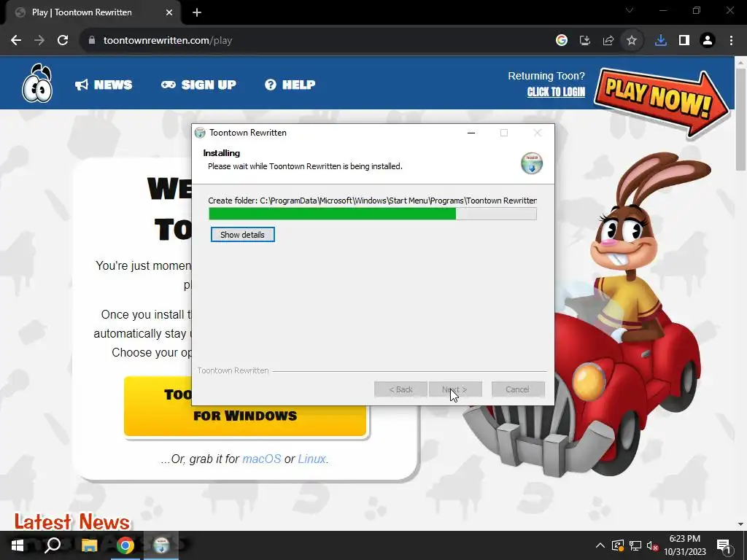Screen dimensions: 747x560
Task: Open the Linux download link
Action: click(x=311, y=459)
